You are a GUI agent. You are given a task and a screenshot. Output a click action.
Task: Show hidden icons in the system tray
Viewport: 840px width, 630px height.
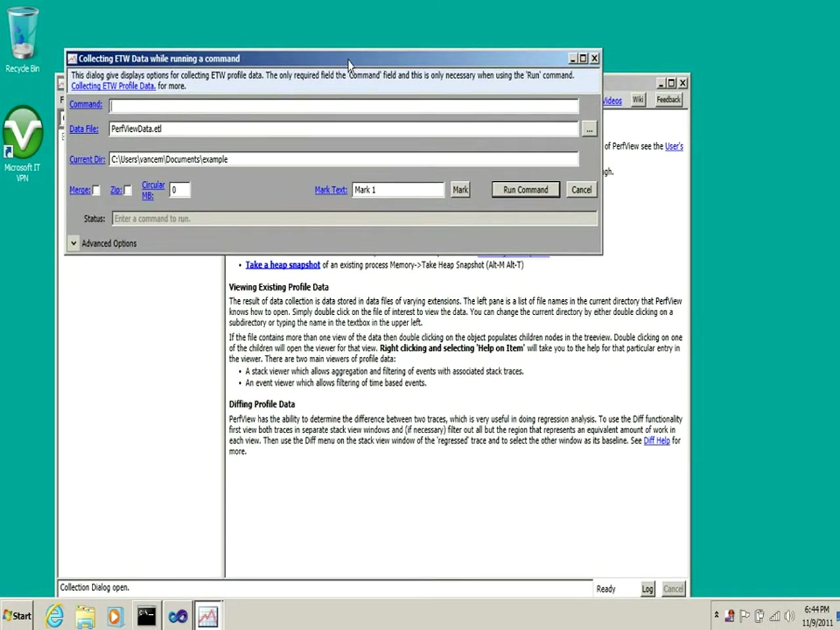[x=717, y=616]
